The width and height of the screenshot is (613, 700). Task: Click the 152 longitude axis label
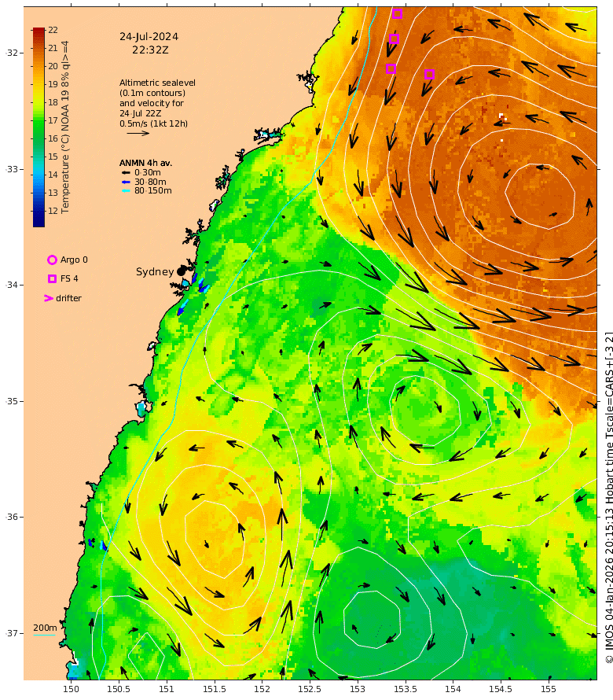click(x=262, y=689)
